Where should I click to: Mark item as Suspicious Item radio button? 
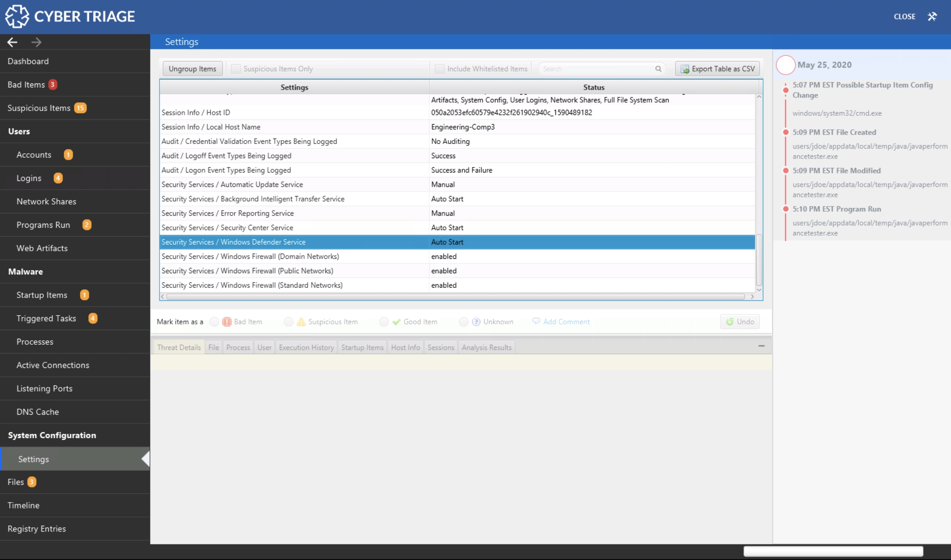(288, 322)
